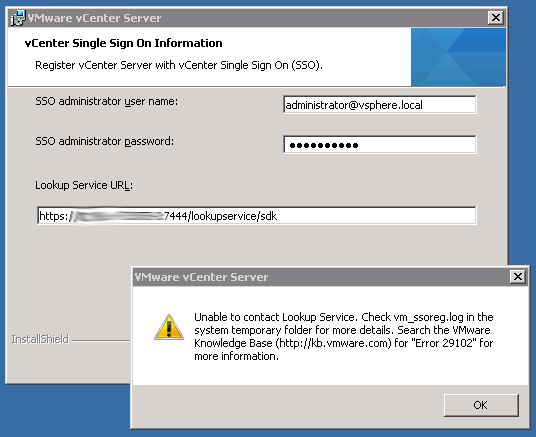Click inside the Lookup Service URL field
536x437 pixels.
point(256,216)
